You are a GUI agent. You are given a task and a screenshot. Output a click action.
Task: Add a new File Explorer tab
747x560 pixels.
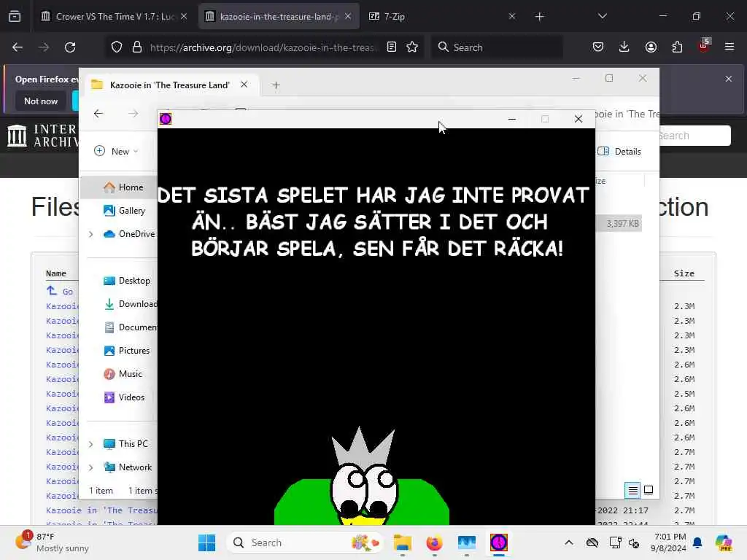[276, 85]
